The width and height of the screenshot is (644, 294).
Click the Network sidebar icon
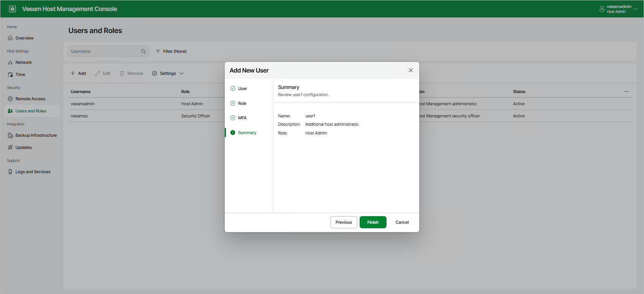(x=10, y=62)
